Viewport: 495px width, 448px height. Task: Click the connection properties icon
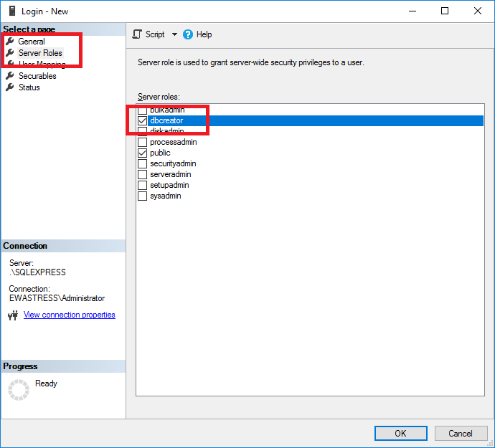pos(13,315)
